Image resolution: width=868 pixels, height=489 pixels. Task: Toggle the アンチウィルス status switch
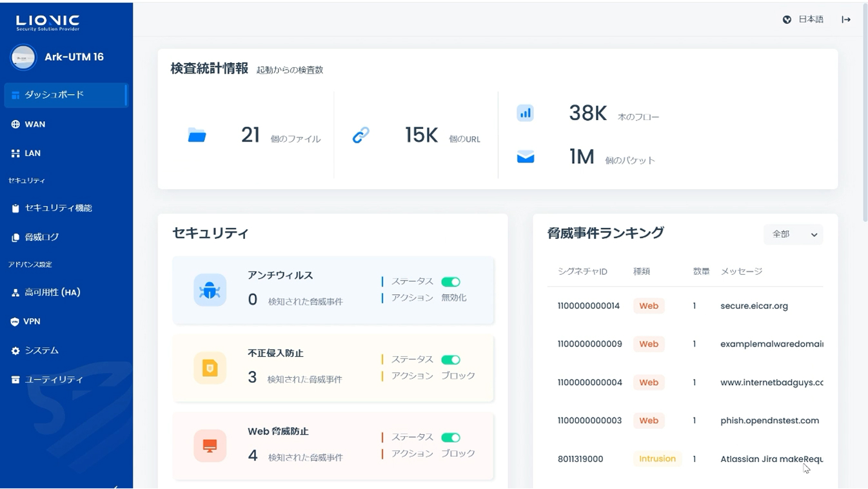click(x=450, y=282)
